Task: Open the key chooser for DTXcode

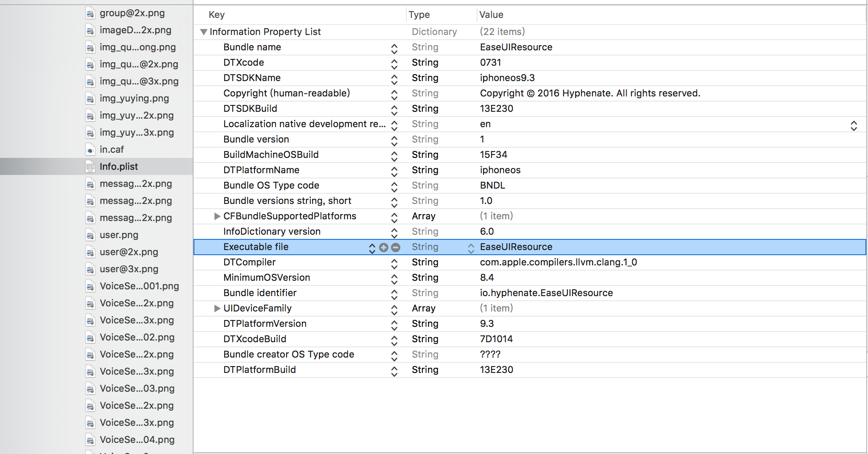Action: click(x=394, y=64)
